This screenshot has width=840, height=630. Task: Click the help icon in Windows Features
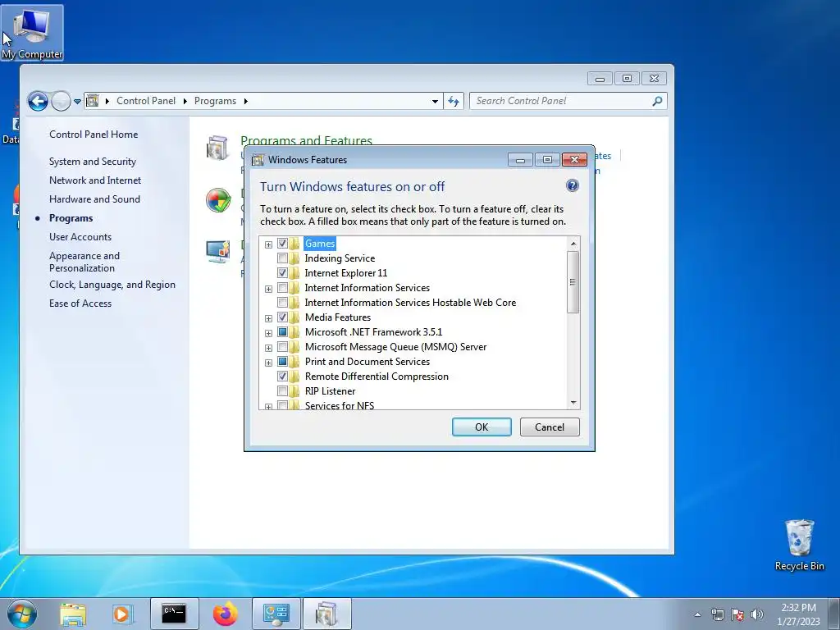tap(572, 186)
